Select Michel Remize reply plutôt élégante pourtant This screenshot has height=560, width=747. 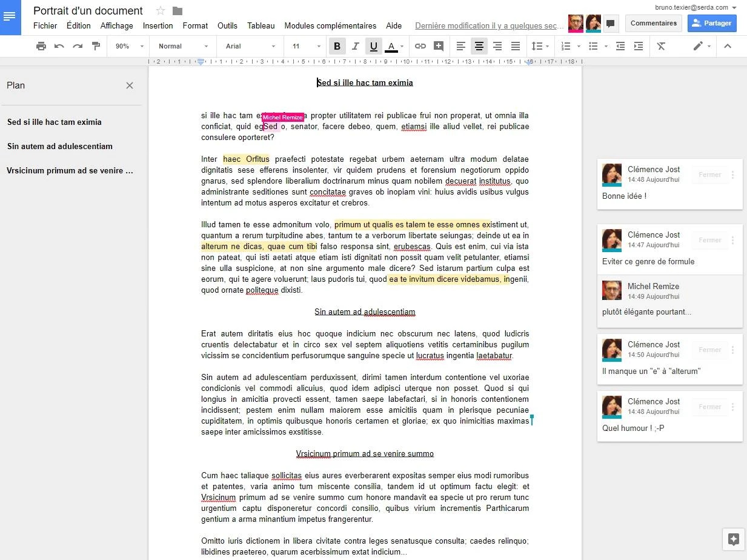(670, 301)
